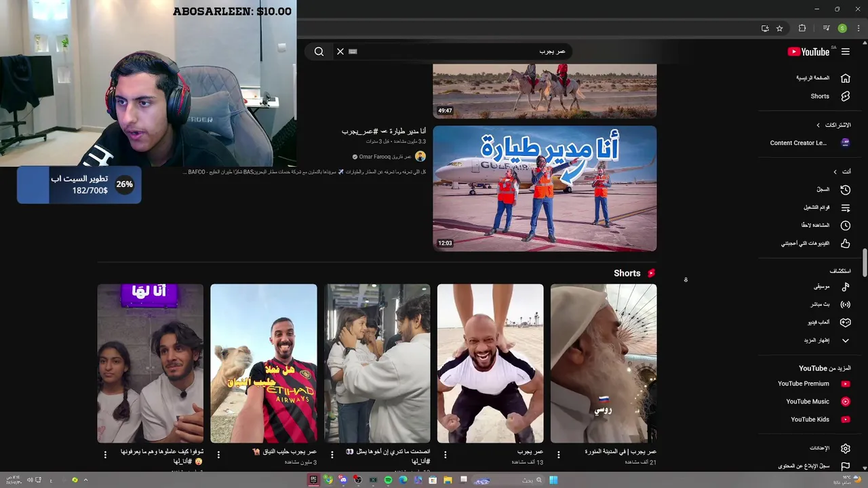Open options for the camel milk short
868x488 pixels.
(218, 455)
